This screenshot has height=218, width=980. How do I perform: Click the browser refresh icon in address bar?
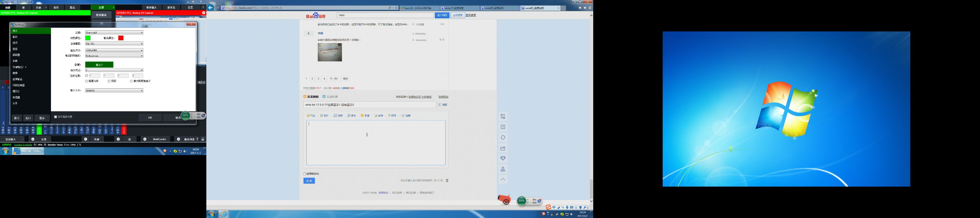(396, 8)
